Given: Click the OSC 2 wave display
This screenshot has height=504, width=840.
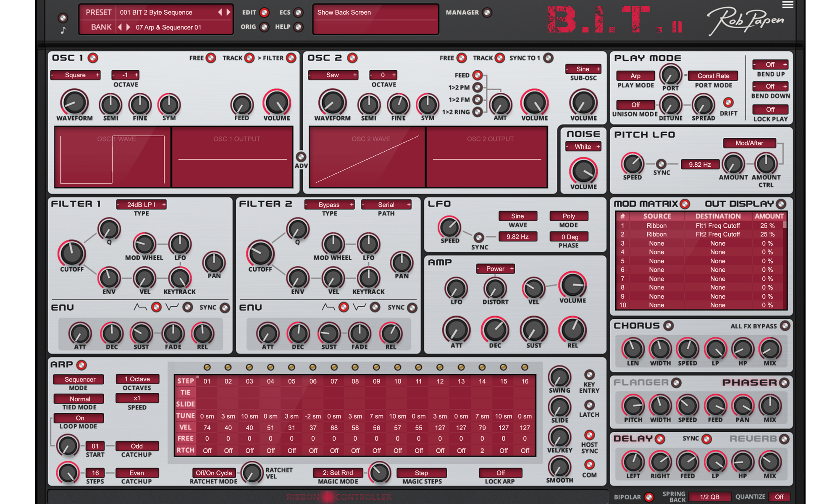Looking at the screenshot, I should [x=367, y=157].
